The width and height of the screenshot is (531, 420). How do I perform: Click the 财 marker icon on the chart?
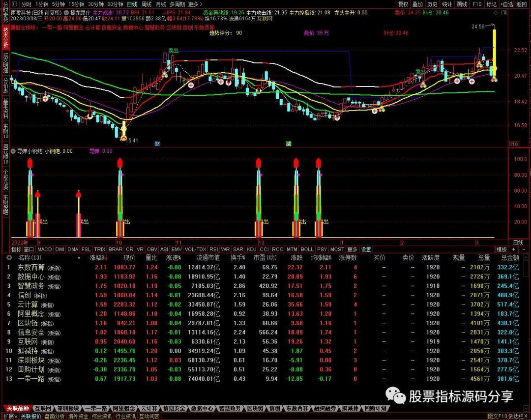click(x=157, y=144)
